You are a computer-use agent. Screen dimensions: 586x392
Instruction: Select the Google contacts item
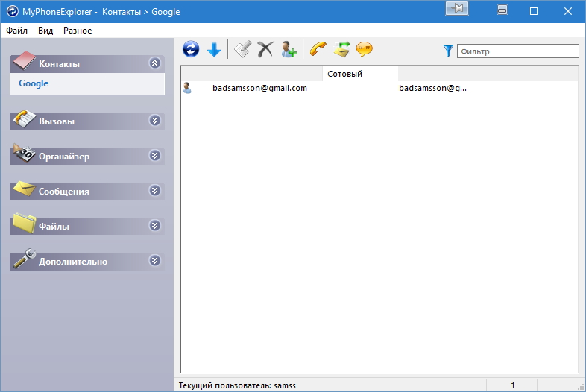[x=34, y=83]
